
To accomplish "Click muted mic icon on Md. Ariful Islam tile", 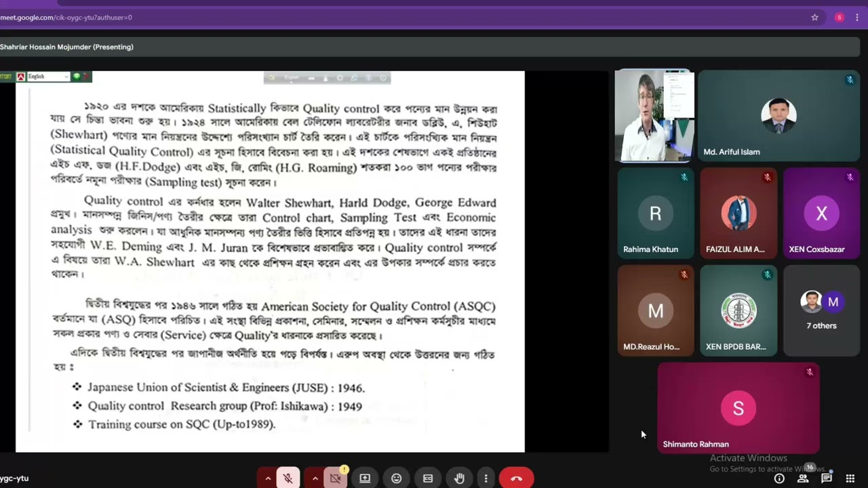I will click(850, 80).
